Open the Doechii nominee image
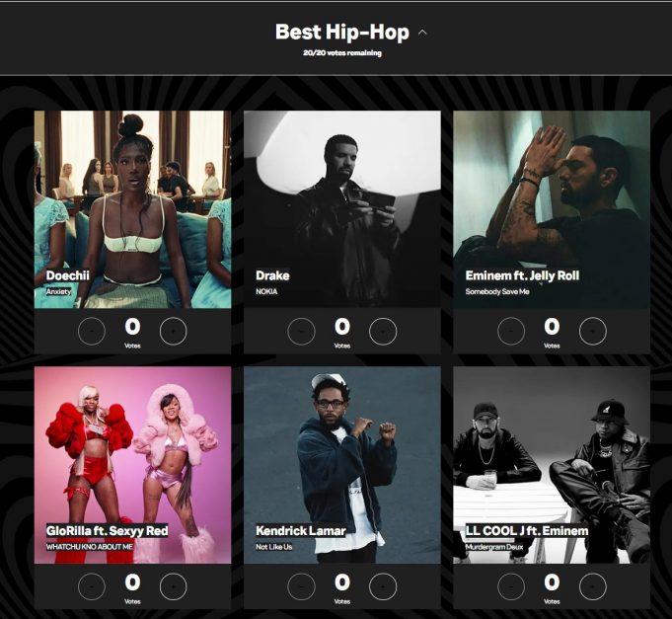This screenshot has height=619, width=672. click(x=132, y=209)
